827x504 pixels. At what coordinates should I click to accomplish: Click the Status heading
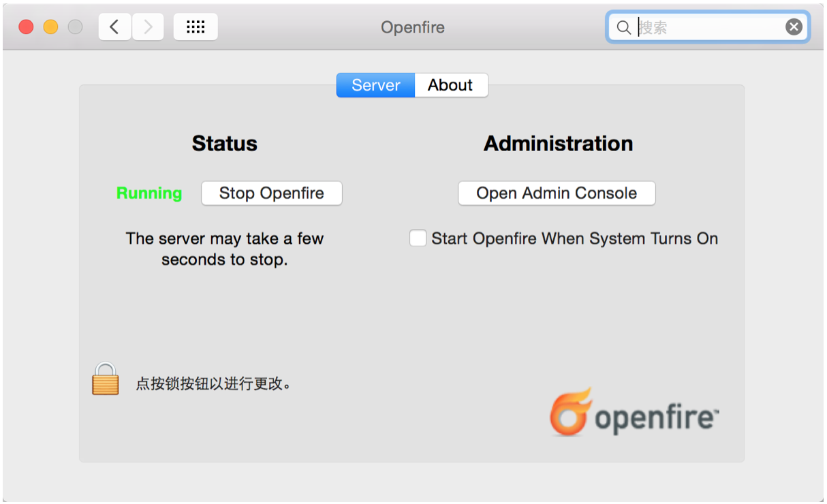pyautogui.click(x=225, y=143)
